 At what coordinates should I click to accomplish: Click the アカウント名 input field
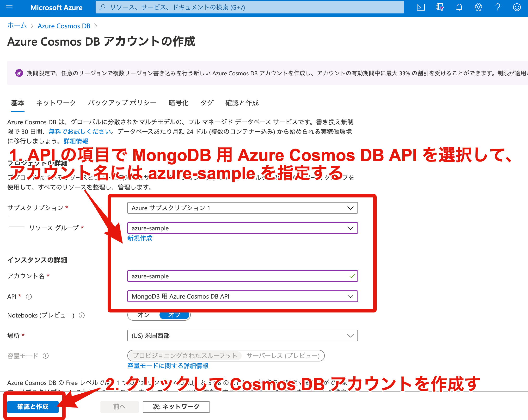coord(238,276)
